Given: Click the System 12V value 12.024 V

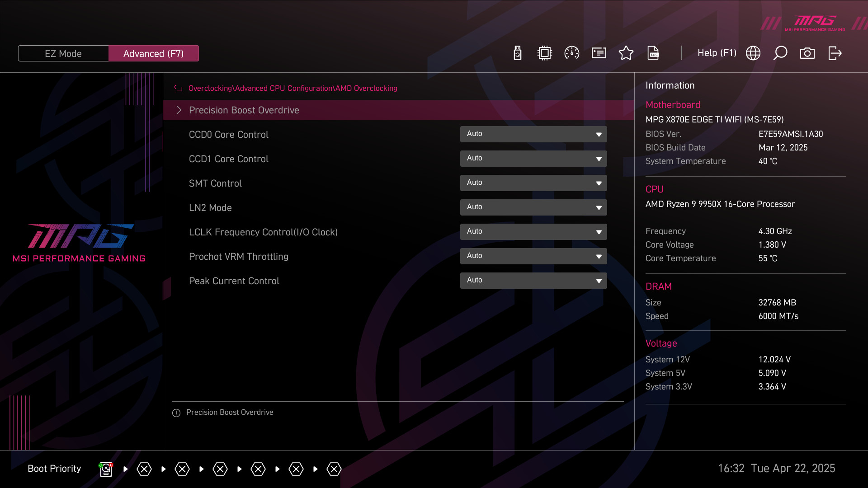Looking at the screenshot, I should pyautogui.click(x=774, y=360).
